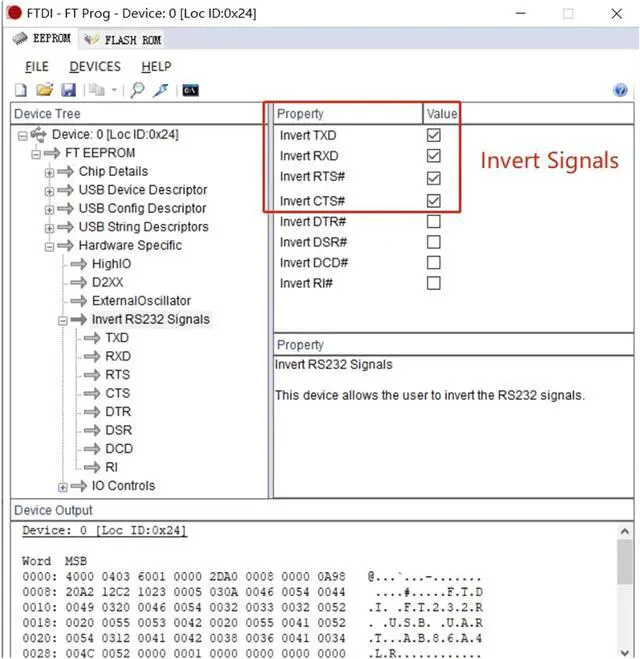Expand the IO Controls tree node
Viewport: 640px width, 659px height.
click(63, 487)
